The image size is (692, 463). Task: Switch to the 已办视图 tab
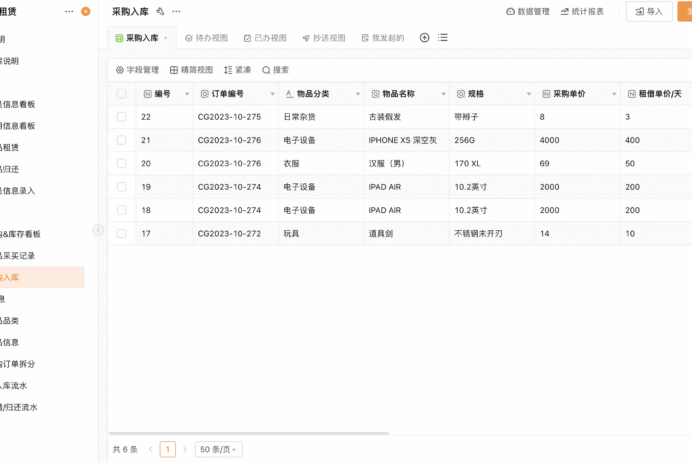click(x=265, y=38)
